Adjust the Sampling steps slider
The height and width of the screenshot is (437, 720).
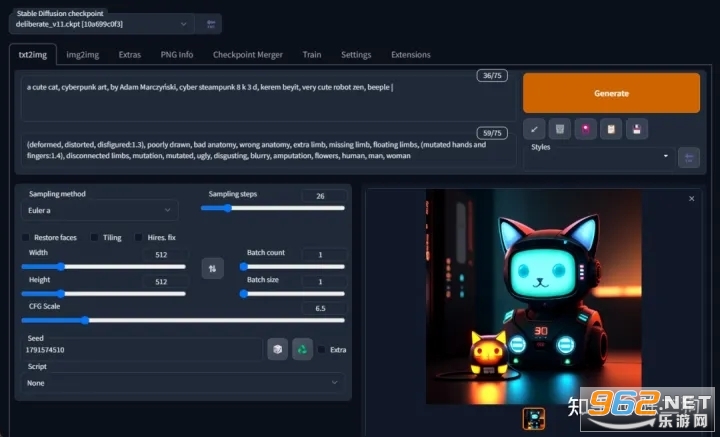(x=273, y=208)
